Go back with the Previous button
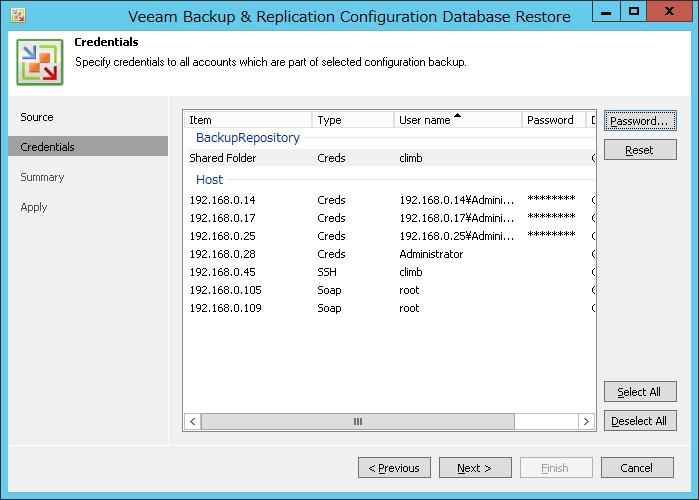The image size is (699, 500). [x=394, y=468]
